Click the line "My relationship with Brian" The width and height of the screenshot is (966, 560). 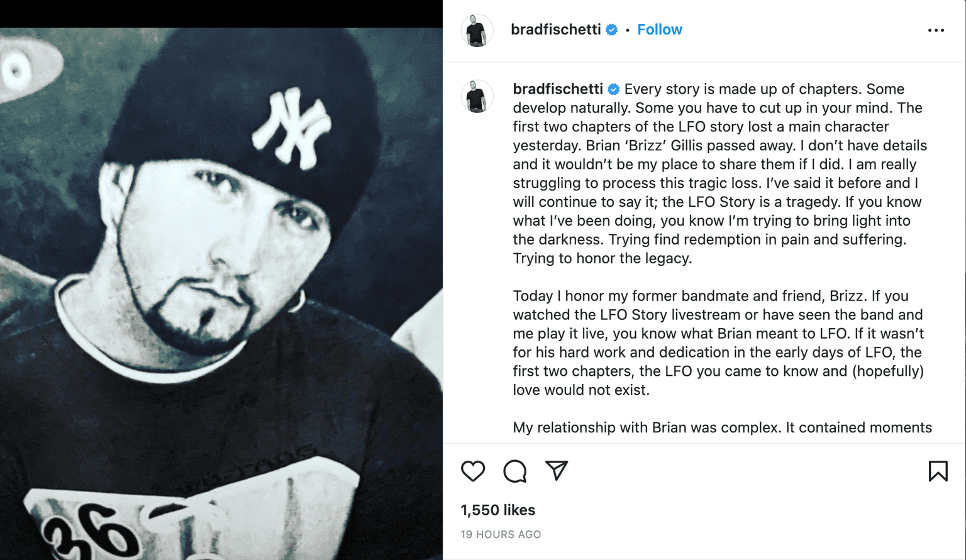tap(722, 427)
